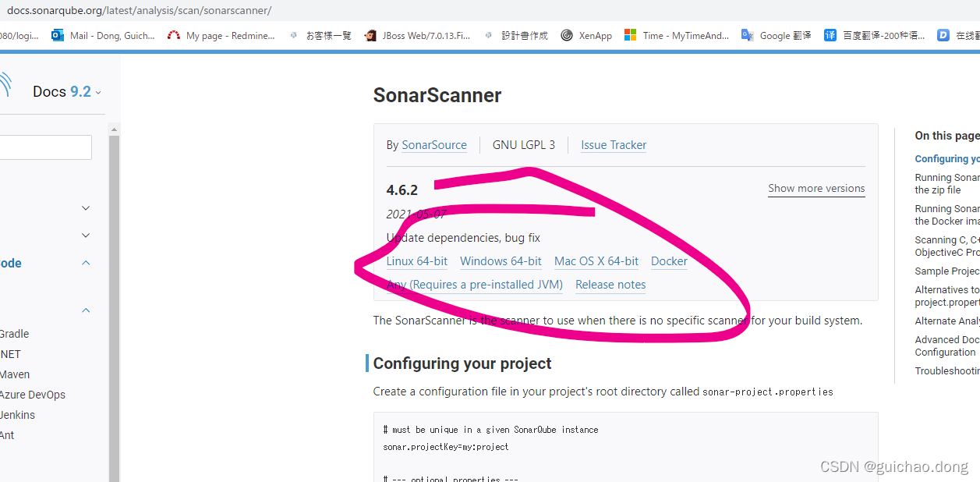Click the GNU LGPL 3 license text
Image resolution: width=980 pixels, height=482 pixels.
pos(524,145)
